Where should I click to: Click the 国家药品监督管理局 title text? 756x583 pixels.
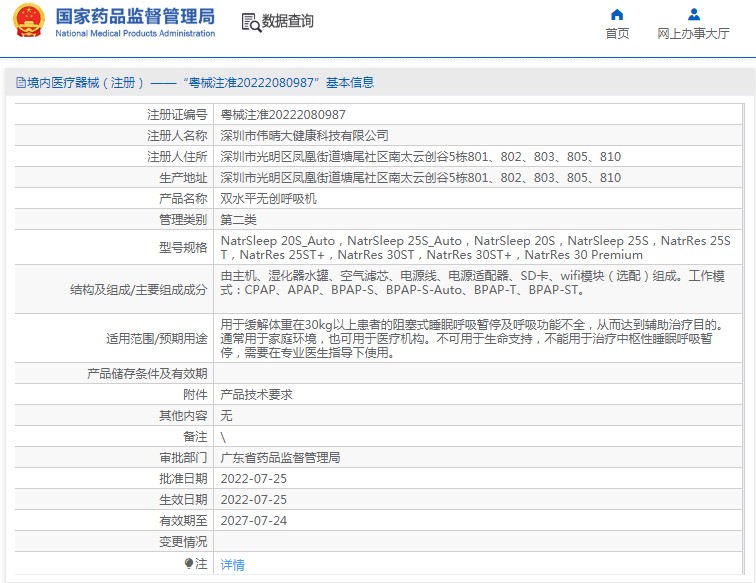coord(135,16)
